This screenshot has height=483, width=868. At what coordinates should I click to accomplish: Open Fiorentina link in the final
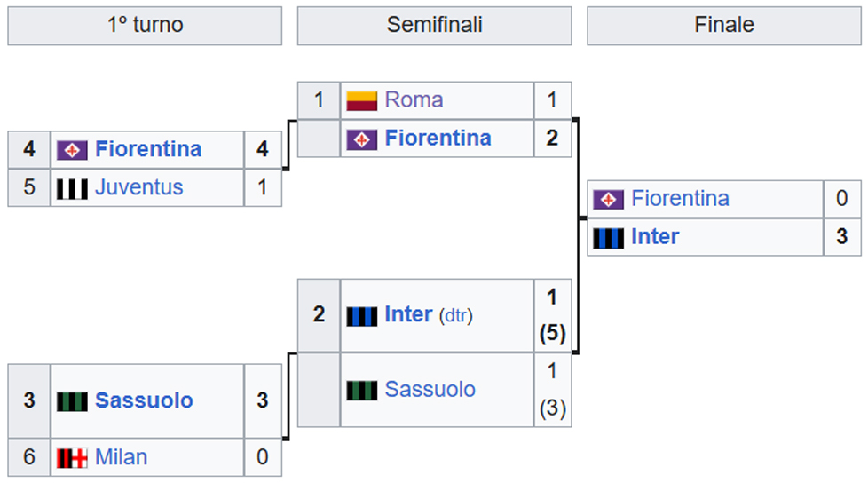click(681, 198)
